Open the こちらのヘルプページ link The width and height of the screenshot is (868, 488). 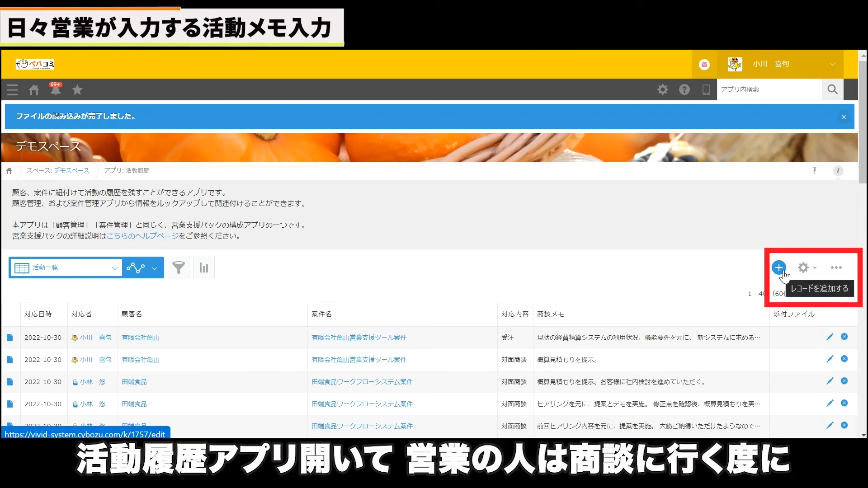142,236
